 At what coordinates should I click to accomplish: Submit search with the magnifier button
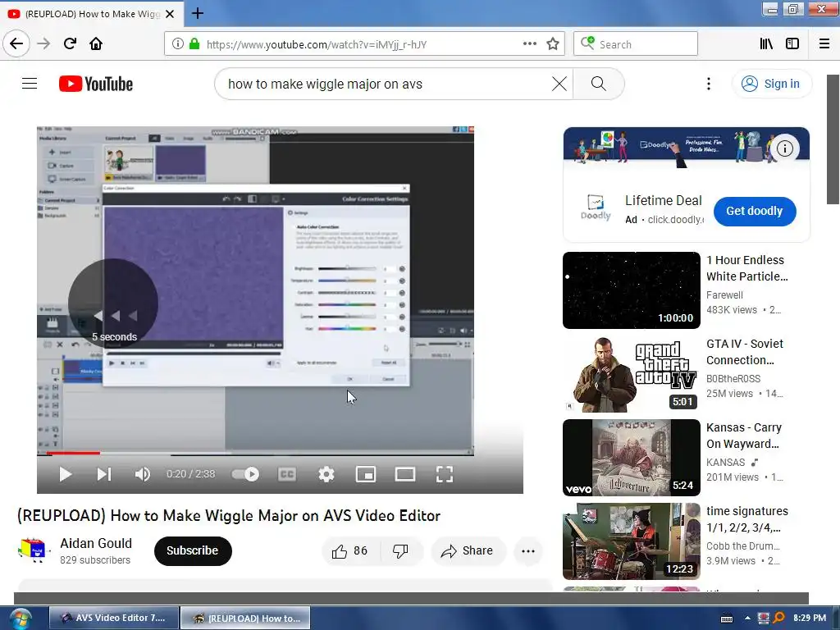598,84
